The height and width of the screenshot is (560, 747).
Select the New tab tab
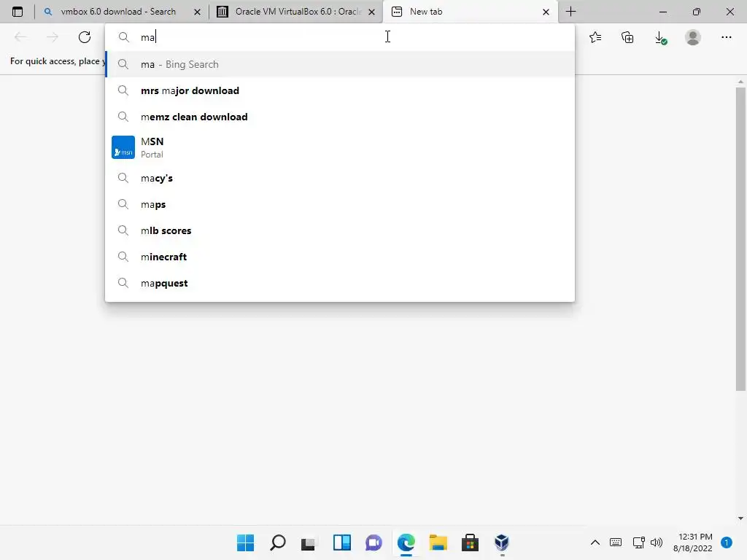point(470,12)
